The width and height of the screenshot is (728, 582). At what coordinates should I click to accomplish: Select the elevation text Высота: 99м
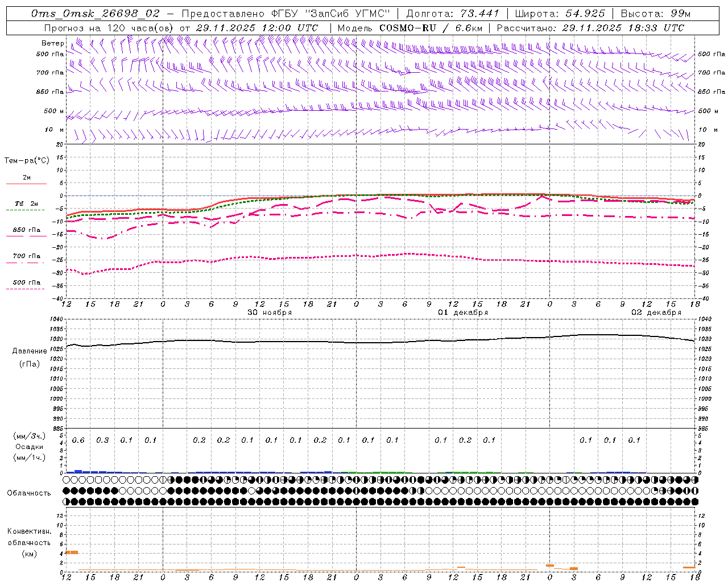pyautogui.click(x=656, y=14)
